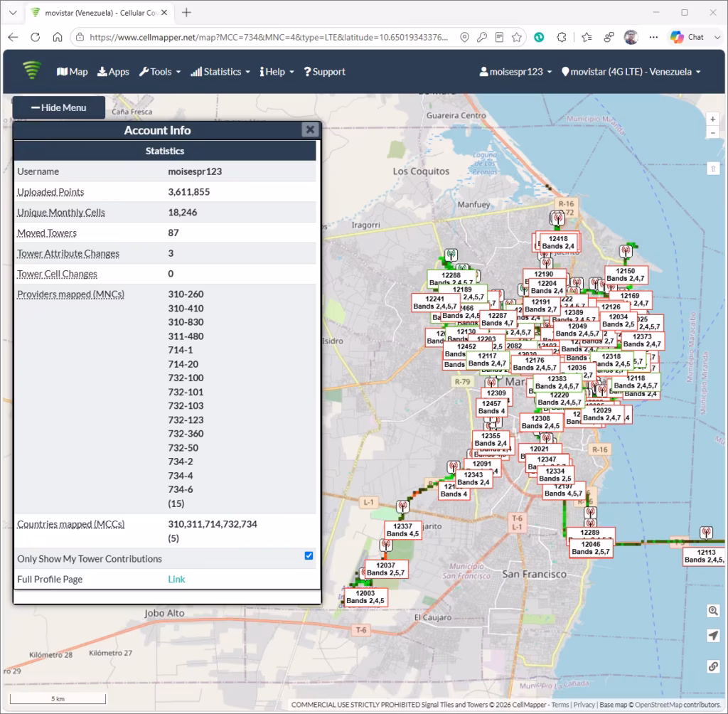Open the movistar (4G LTE) - Venezuela provider dropdown

point(631,72)
